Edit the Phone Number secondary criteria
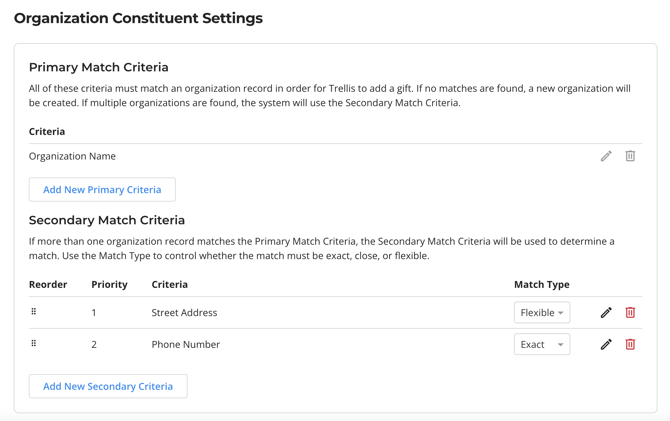This screenshot has height=421, width=670. [x=606, y=345]
